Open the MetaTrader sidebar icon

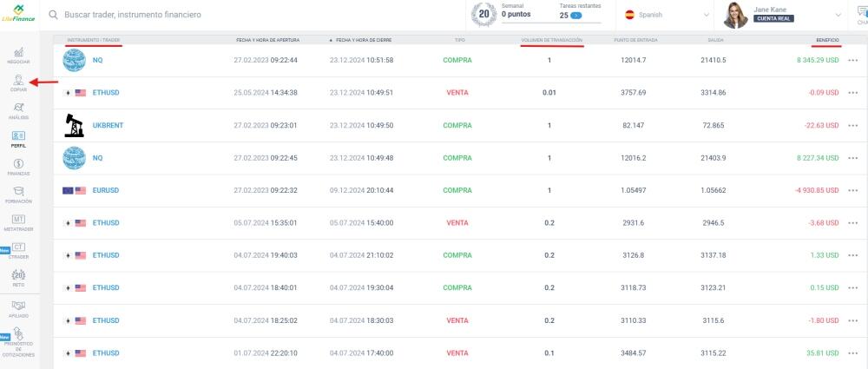click(x=18, y=223)
